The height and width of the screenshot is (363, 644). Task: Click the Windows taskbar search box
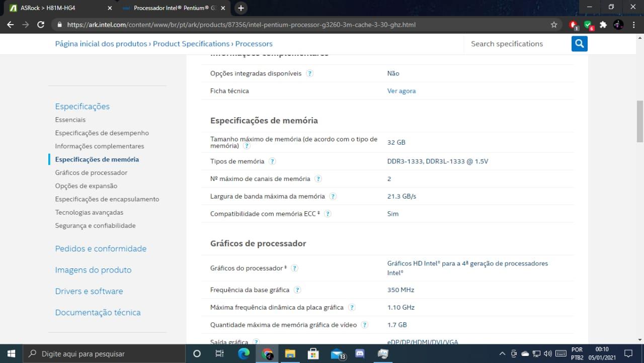104,353
